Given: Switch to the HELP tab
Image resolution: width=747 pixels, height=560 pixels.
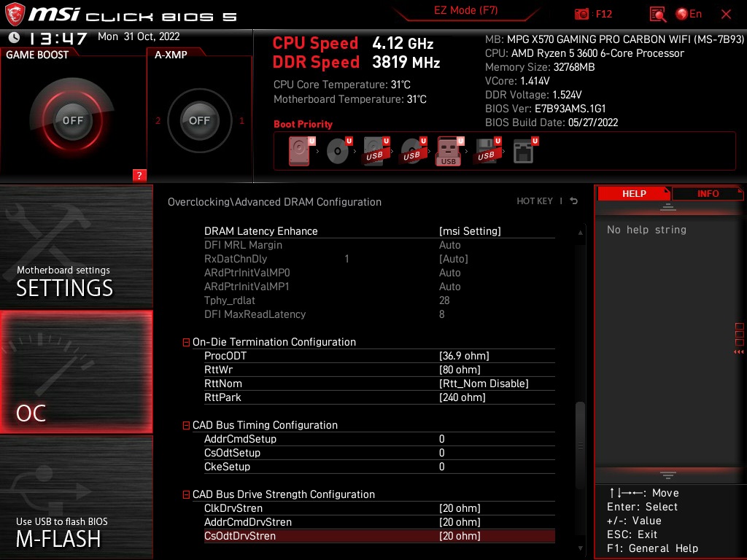Looking at the screenshot, I should 634,194.
